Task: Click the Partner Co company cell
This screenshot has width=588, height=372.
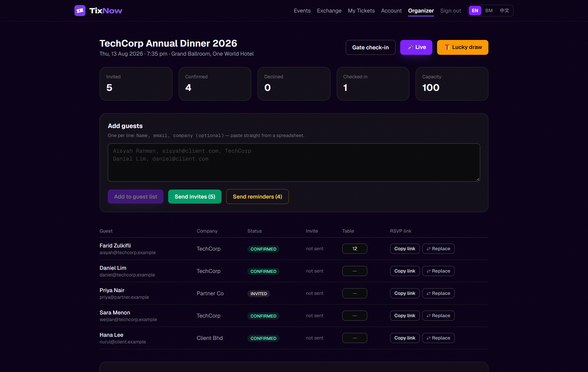Action: click(210, 293)
